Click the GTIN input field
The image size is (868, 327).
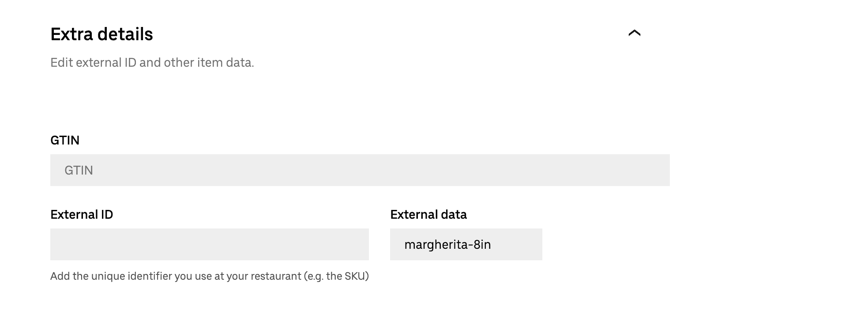[360, 170]
